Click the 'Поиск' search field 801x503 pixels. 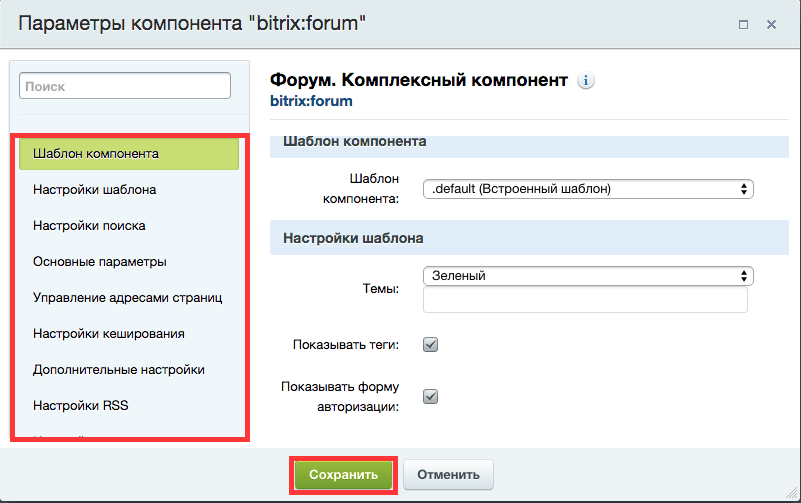coord(125,87)
